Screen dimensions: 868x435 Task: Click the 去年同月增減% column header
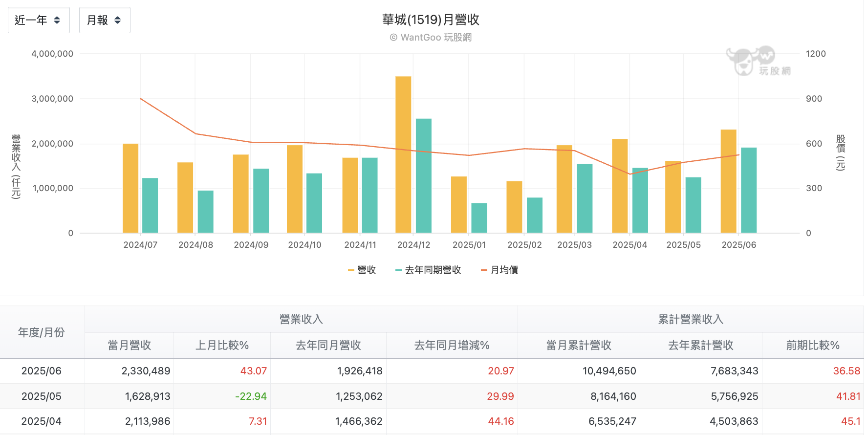(x=452, y=346)
